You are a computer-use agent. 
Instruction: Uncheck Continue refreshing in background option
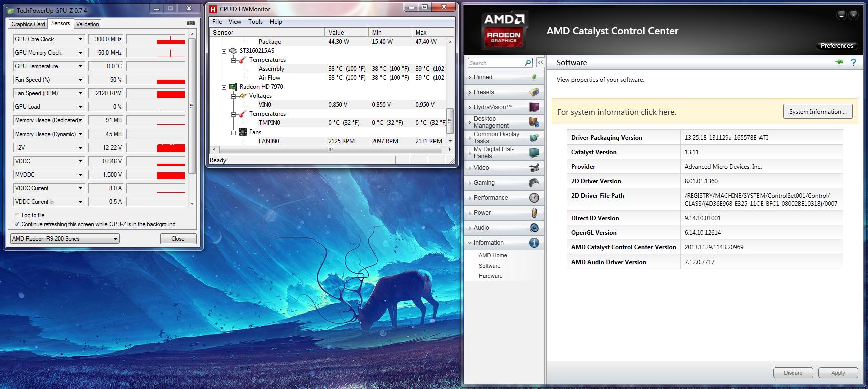point(17,224)
